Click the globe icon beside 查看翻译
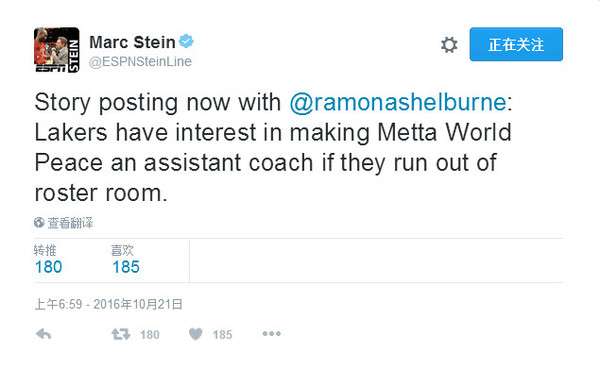600x369 pixels. [39, 222]
